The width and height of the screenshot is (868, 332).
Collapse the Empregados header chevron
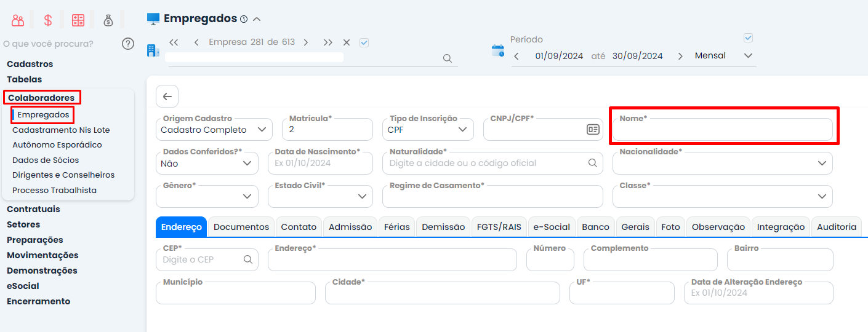[257, 19]
